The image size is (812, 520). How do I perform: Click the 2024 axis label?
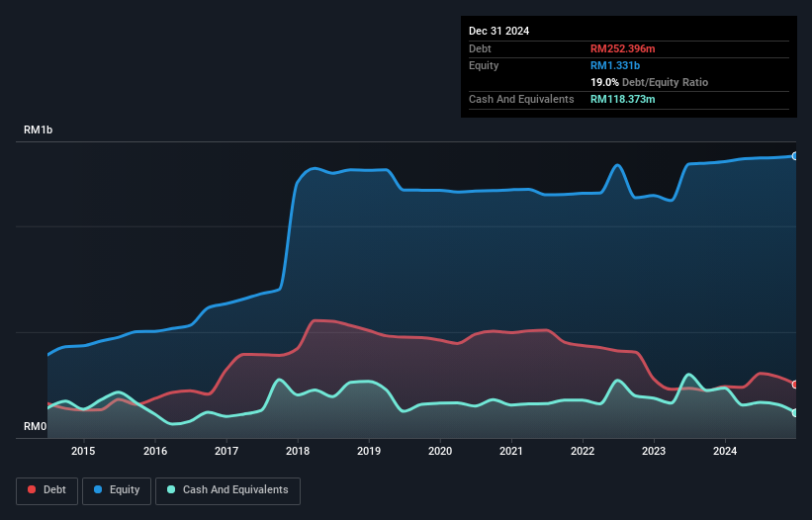coord(725,451)
